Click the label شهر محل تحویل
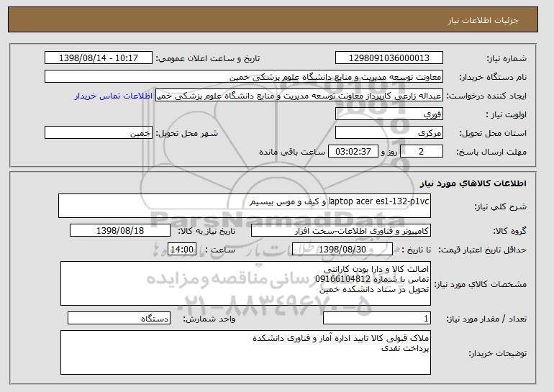554x392 pixels. tap(187, 134)
